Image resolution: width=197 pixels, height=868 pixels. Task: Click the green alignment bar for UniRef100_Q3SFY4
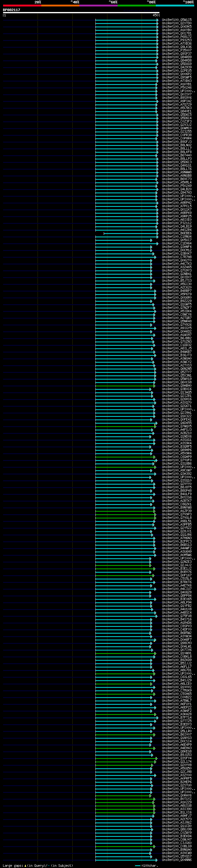(x=126, y=758)
